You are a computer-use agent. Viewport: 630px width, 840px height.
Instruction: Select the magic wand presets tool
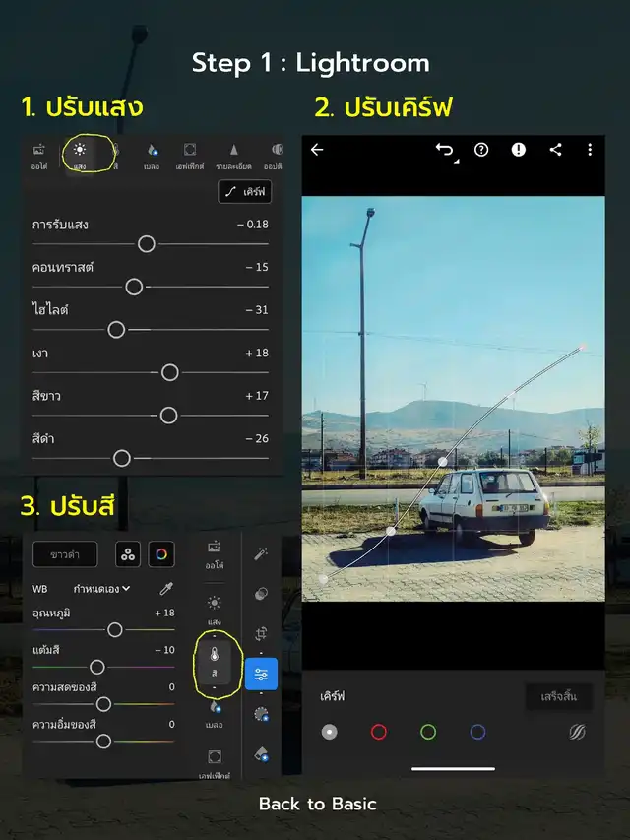tap(262, 555)
